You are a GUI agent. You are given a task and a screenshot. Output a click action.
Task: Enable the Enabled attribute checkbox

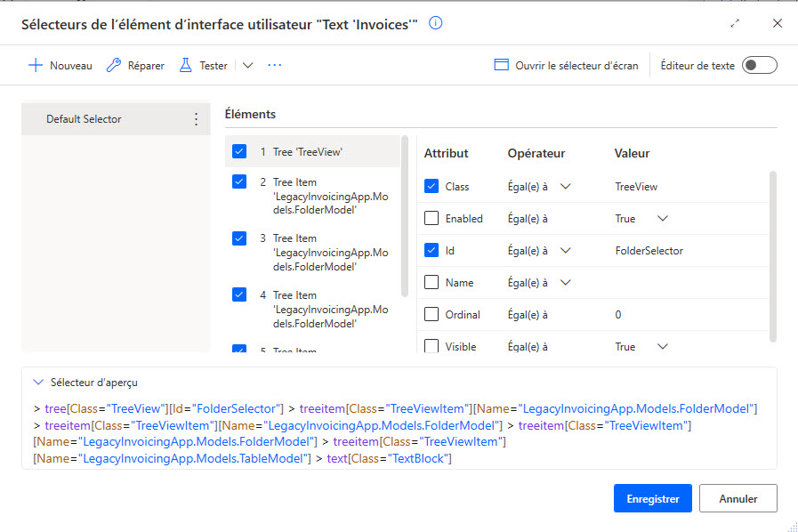[431, 219]
